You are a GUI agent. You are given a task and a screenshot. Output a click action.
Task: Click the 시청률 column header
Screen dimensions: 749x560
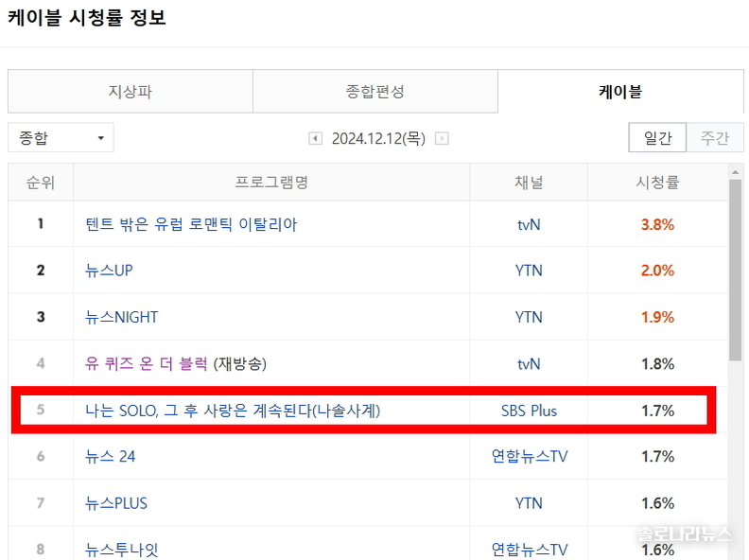click(x=658, y=182)
